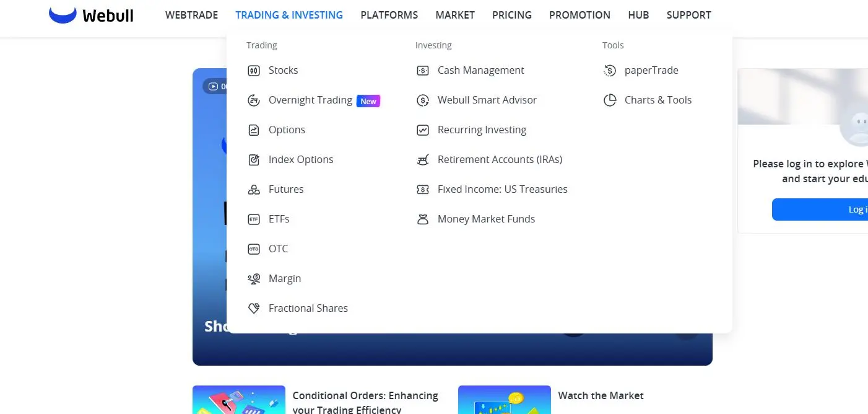Click the Stocks candlestick icon

(x=254, y=71)
